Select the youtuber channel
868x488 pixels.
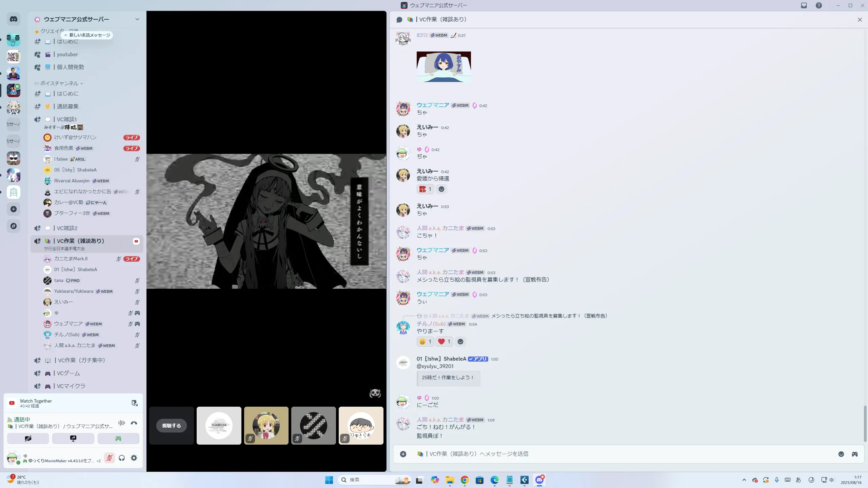pyautogui.click(x=67, y=55)
